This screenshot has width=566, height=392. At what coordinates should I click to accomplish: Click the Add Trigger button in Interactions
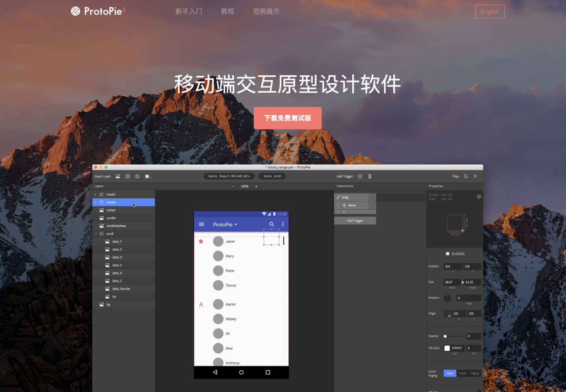click(x=355, y=221)
